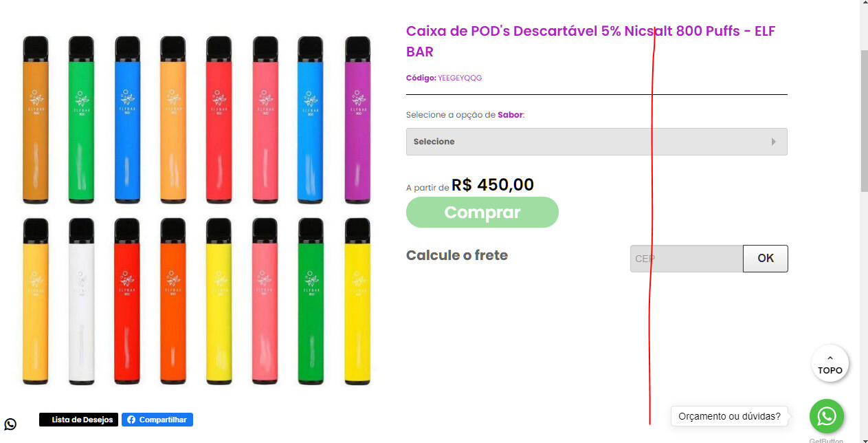Click the white Elf Bar vape
This screenshot has height=443, width=868.
(x=81, y=301)
